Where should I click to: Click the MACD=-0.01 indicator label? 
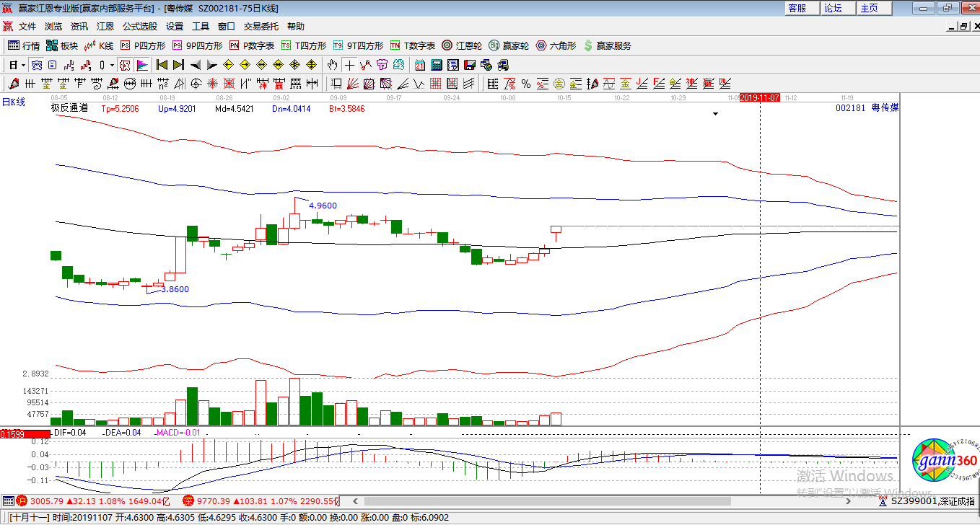(x=178, y=433)
